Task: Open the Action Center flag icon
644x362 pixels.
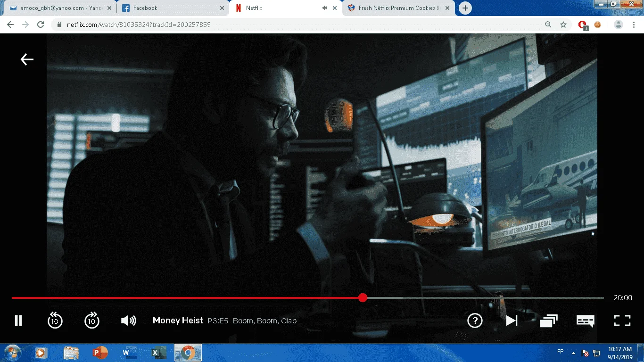Action: click(x=585, y=353)
